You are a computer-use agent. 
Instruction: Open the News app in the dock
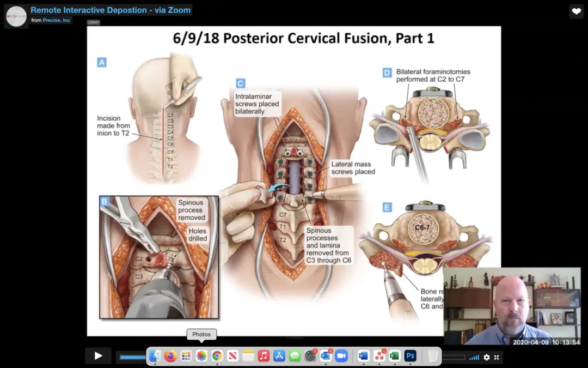coord(232,355)
